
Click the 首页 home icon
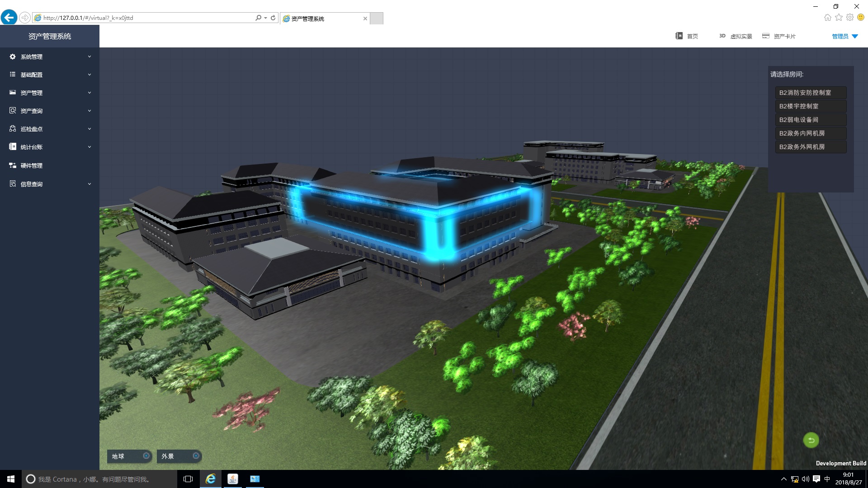pyautogui.click(x=679, y=36)
